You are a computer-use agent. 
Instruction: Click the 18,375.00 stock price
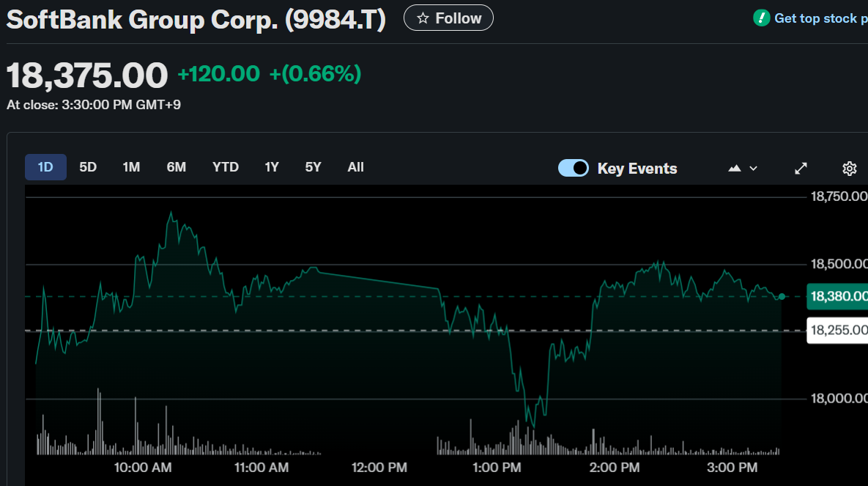(x=87, y=75)
